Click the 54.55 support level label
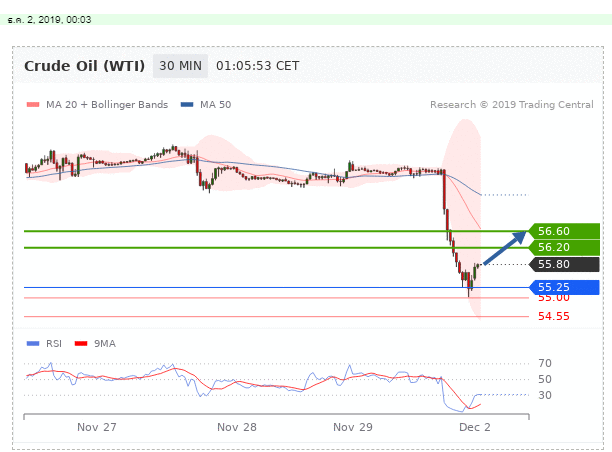Image resolution: width=612 pixels, height=452 pixels. 554,316
